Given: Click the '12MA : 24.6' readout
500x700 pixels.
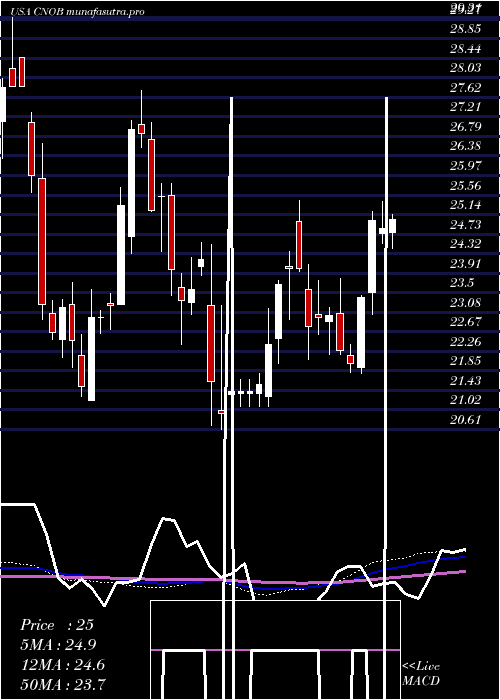Looking at the screenshot, I should click(x=63, y=665).
